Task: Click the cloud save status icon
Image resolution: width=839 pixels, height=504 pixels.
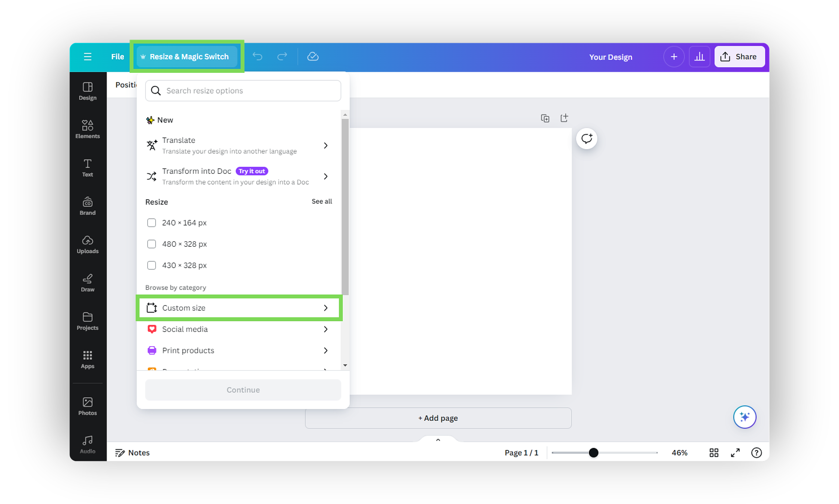Action: tap(313, 56)
